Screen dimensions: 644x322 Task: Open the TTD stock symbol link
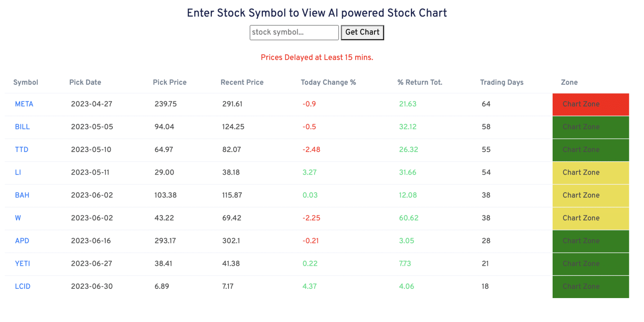pyautogui.click(x=21, y=150)
